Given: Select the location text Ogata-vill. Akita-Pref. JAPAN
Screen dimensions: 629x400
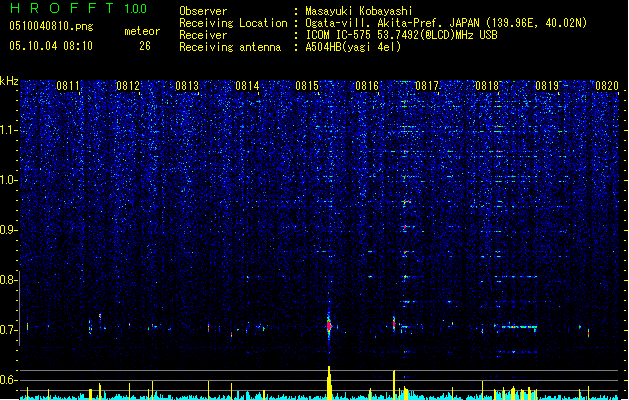Looking at the screenshot, I should coord(393,23).
